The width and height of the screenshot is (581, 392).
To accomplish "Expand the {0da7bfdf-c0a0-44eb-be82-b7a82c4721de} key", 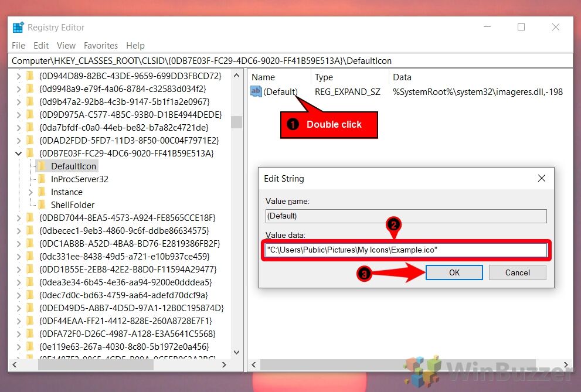I will click(19, 128).
